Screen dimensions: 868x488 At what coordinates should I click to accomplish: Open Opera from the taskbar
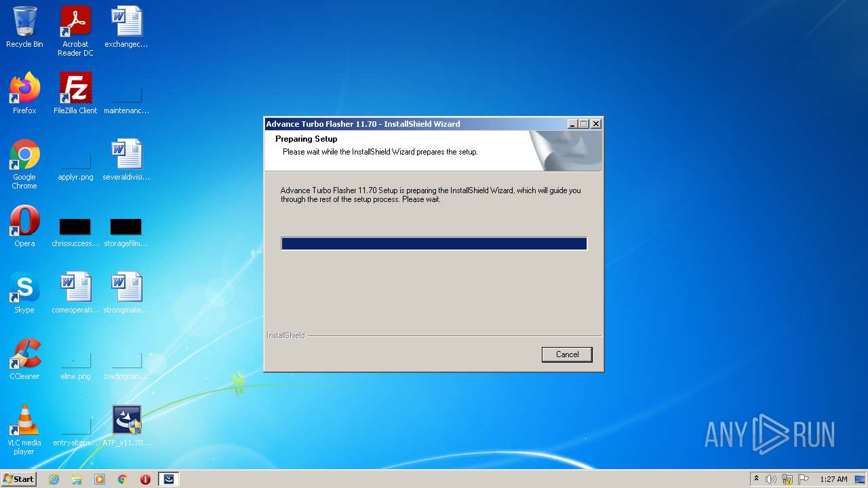pyautogui.click(x=145, y=479)
